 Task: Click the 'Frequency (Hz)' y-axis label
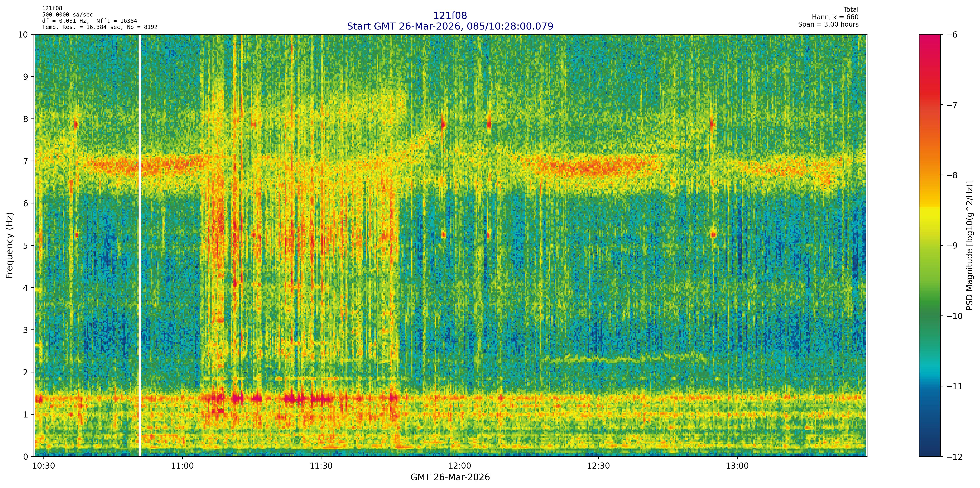[x=10, y=246]
